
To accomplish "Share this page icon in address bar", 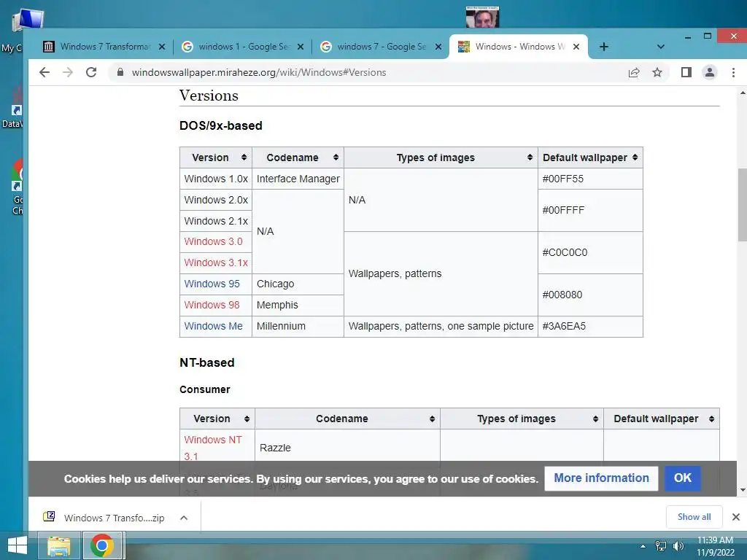I will (x=634, y=72).
